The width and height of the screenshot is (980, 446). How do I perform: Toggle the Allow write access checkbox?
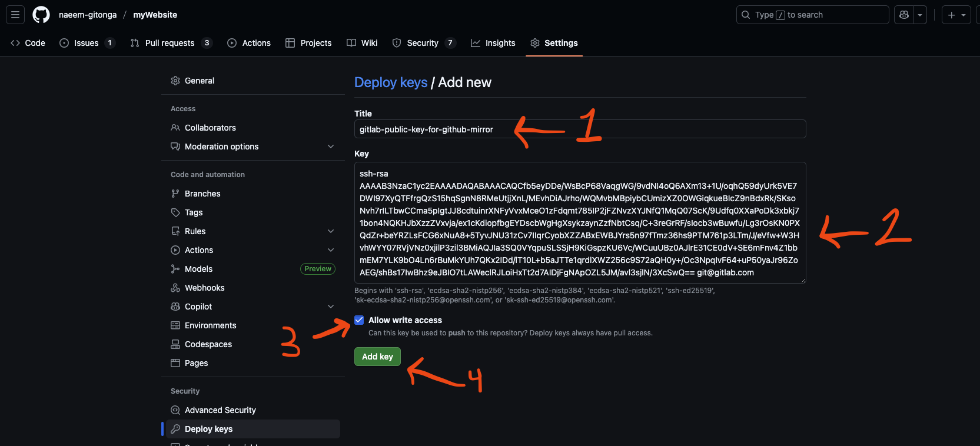click(359, 320)
